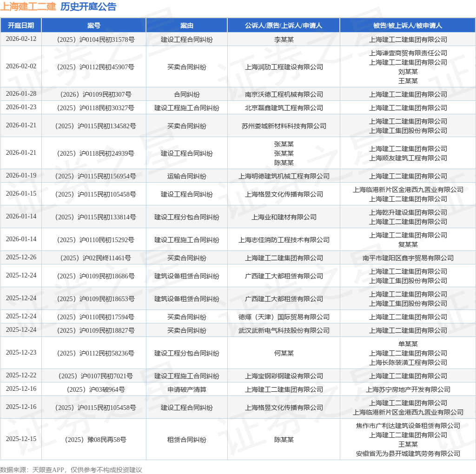Screen dimensions: 476x474
Task: Click plaintiff 南京沃德工程机械有限公司
Action: 284,94
